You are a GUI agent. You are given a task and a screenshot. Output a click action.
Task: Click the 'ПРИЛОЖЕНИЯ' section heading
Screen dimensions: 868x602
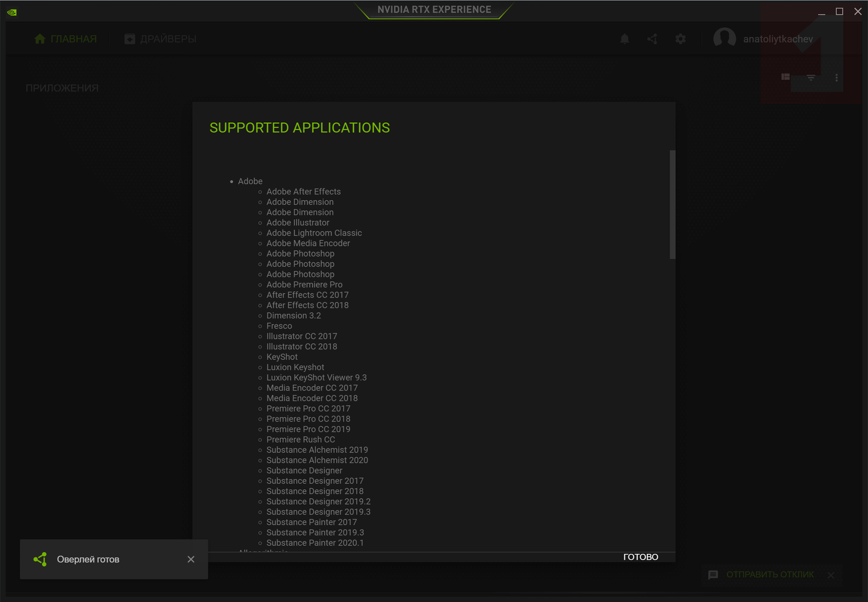[x=62, y=88]
